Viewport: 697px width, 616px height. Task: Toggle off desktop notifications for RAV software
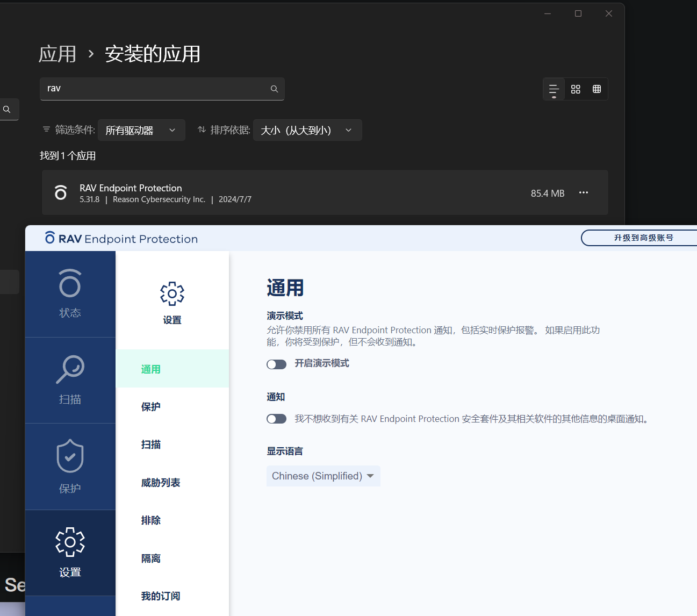coord(276,418)
